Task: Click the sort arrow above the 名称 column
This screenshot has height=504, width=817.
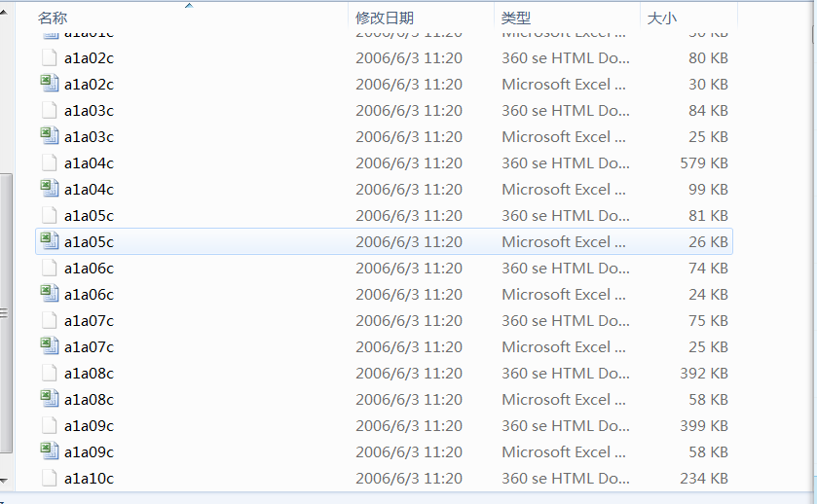Action: (x=189, y=5)
